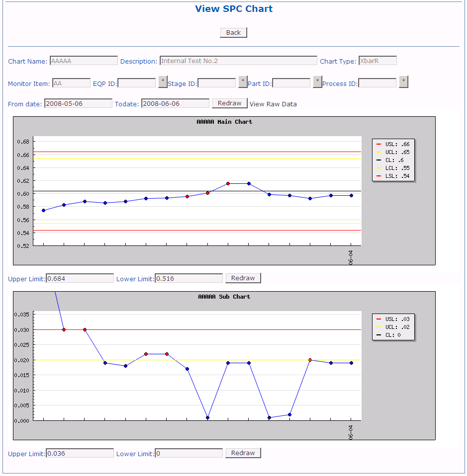
Task: Click the 0.52 y-axis label
Action: tap(23, 246)
